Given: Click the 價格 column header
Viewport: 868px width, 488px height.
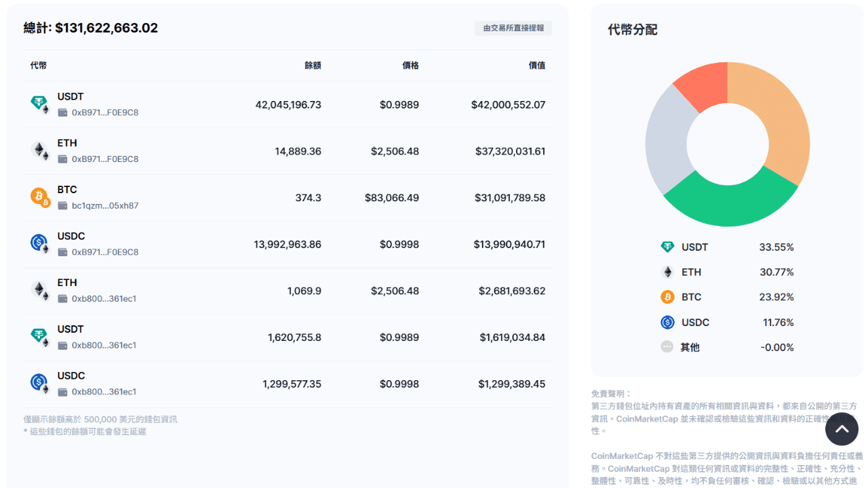Looking at the screenshot, I should (x=410, y=66).
